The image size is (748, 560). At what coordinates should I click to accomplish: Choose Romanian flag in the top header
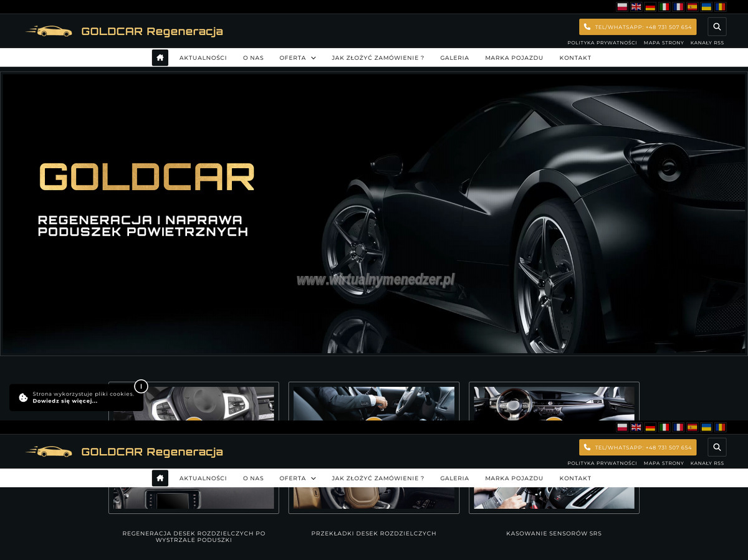tap(721, 7)
